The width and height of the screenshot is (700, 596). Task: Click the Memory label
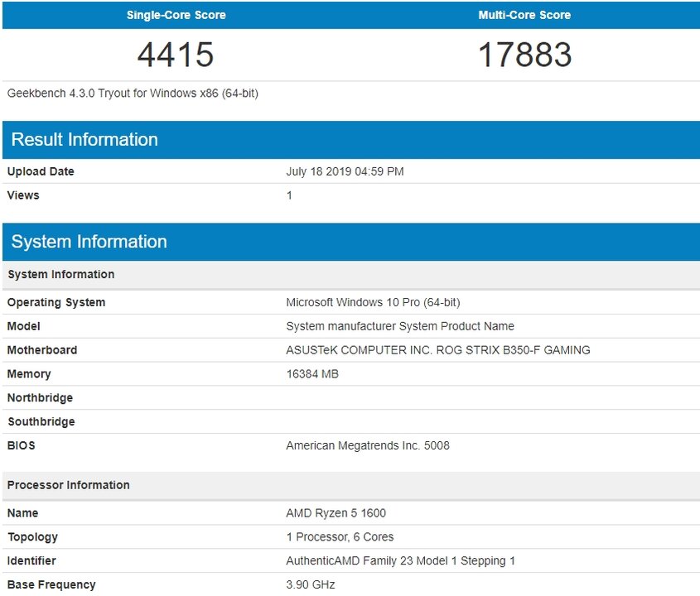[x=29, y=374]
